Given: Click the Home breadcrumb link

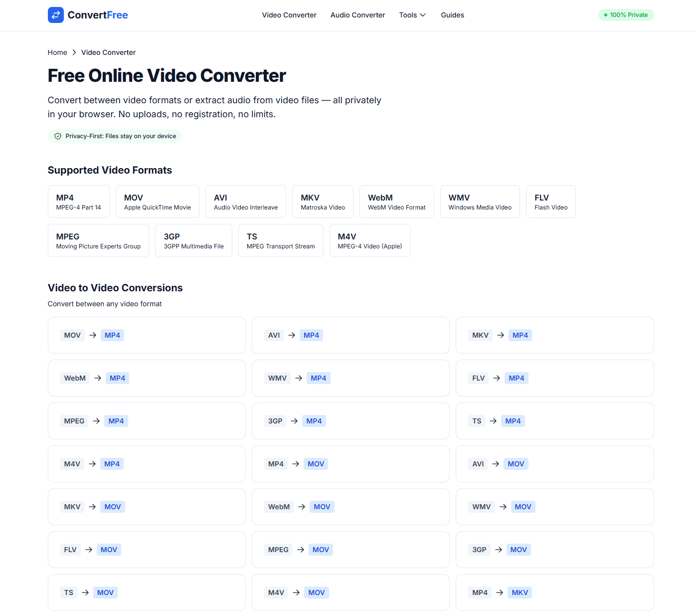Looking at the screenshot, I should [x=57, y=52].
